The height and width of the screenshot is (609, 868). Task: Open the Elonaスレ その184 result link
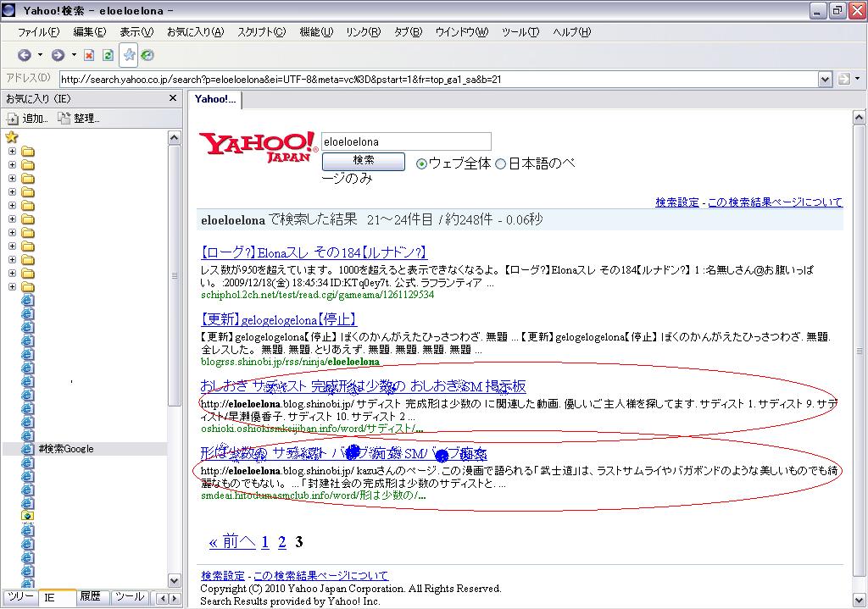(x=314, y=252)
